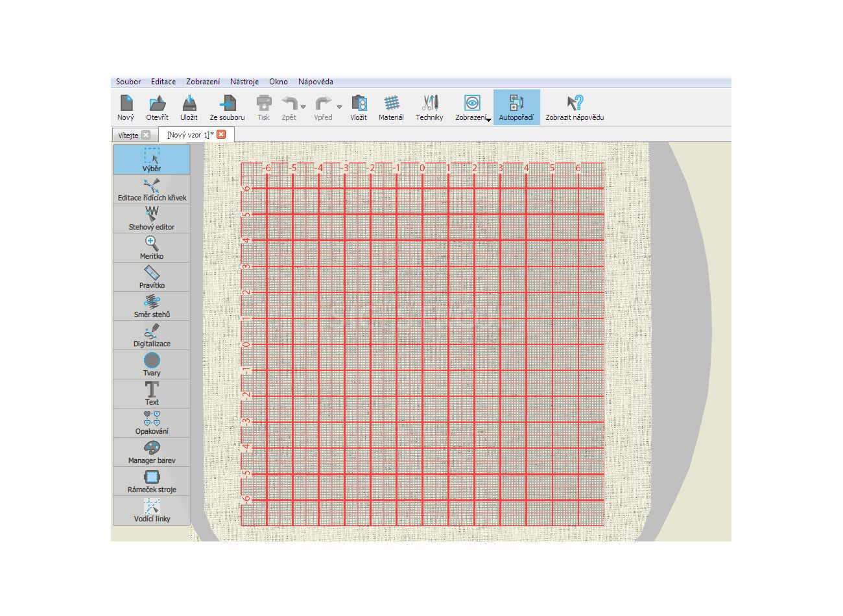
Task: Import using Ze souboru button
Action: pyautogui.click(x=227, y=108)
